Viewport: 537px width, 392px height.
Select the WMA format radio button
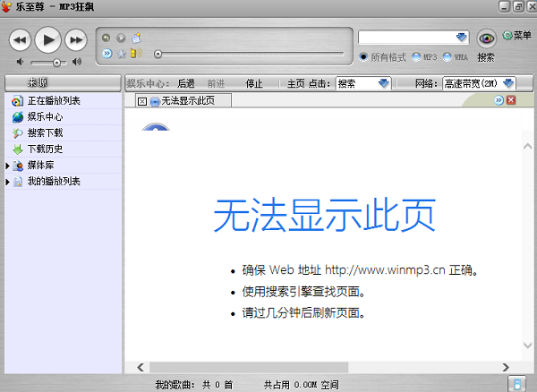pyautogui.click(x=447, y=57)
